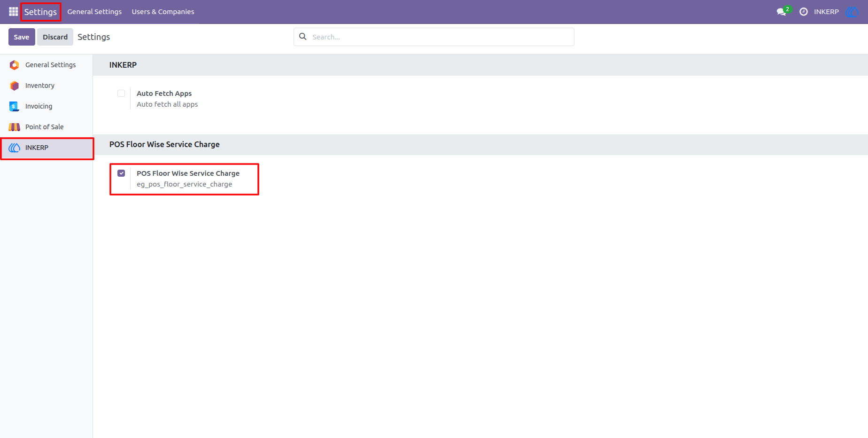Screen dimensions: 868x438
Task: Click the INKERP sidebar logo icon
Action: tap(15, 148)
